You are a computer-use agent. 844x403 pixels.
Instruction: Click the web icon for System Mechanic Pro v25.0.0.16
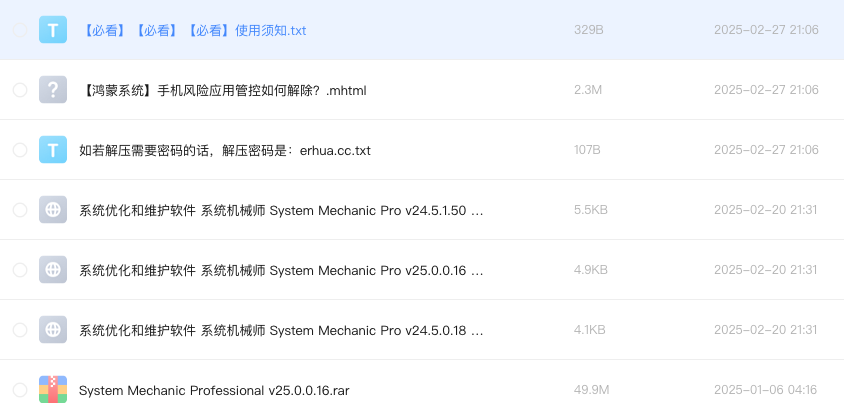pyautogui.click(x=53, y=270)
